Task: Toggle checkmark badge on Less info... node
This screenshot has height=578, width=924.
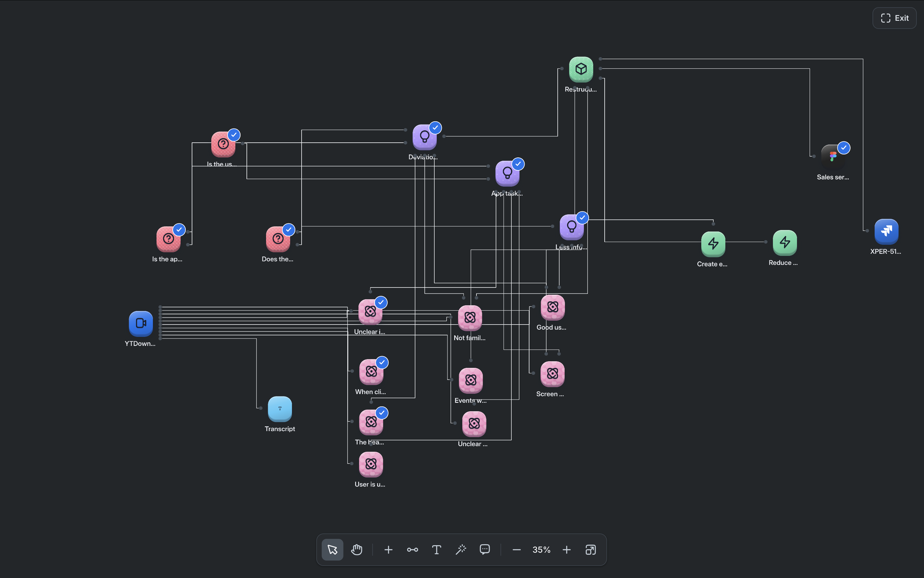Action: point(582,218)
